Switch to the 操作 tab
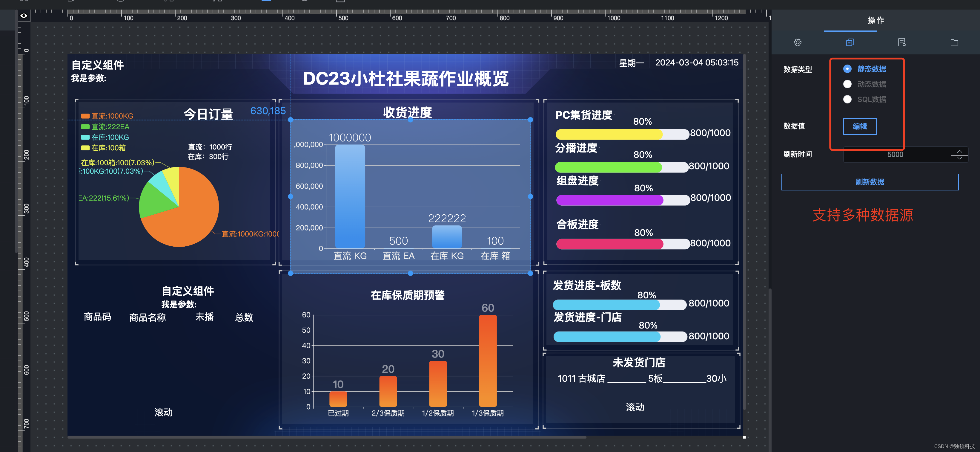Screen dimensions: 980x452 pos(875,21)
